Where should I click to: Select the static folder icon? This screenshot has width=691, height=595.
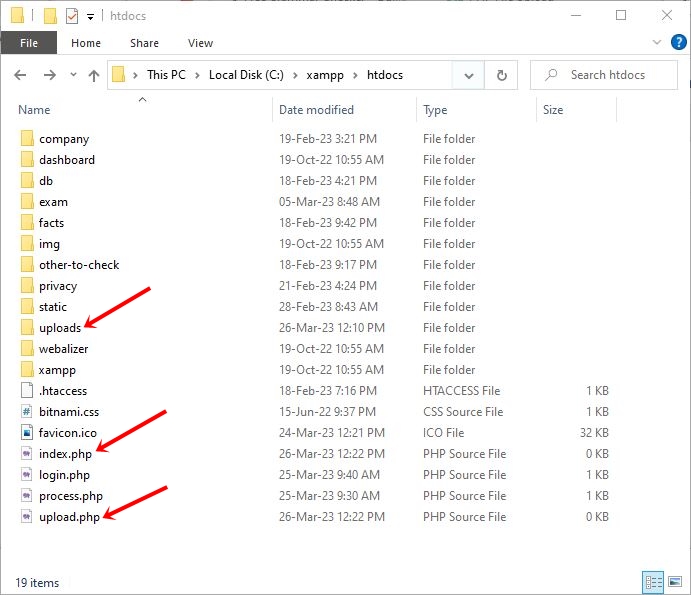[27, 307]
